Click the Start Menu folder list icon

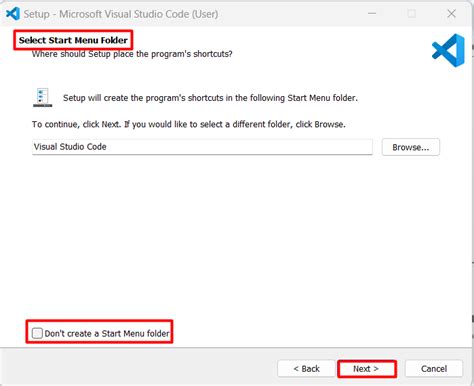pyautogui.click(x=42, y=98)
